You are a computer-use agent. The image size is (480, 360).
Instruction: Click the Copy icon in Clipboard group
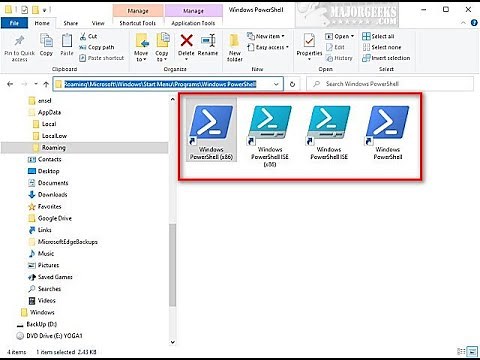46,41
